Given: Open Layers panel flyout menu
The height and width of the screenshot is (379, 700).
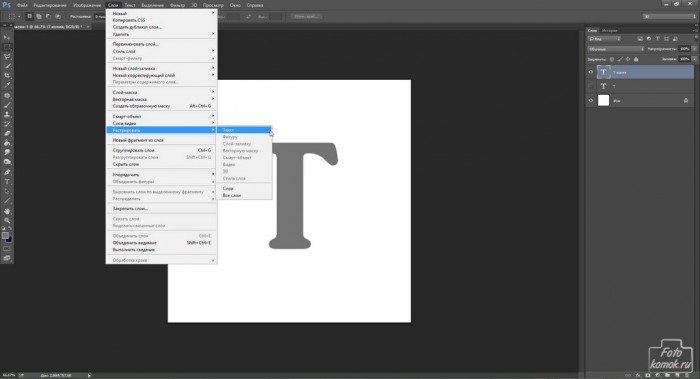Looking at the screenshot, I should pos(695,30).
